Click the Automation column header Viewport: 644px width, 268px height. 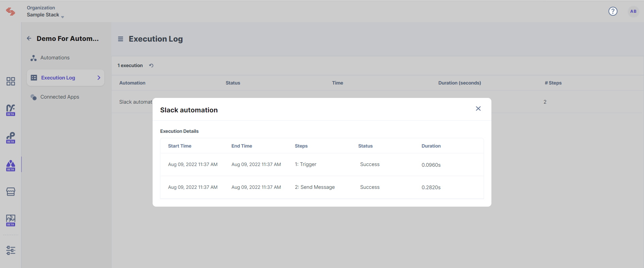pos(132,83)
